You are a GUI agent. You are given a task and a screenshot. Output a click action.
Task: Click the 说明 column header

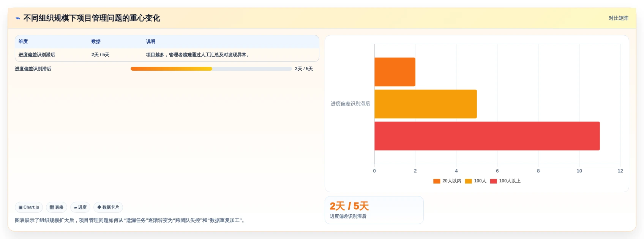pos(151,41)
